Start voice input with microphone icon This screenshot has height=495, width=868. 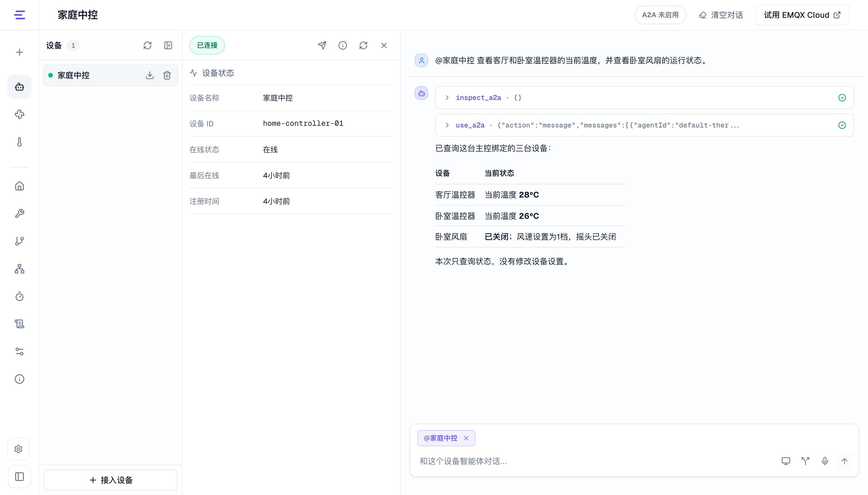tap(825, 461)
